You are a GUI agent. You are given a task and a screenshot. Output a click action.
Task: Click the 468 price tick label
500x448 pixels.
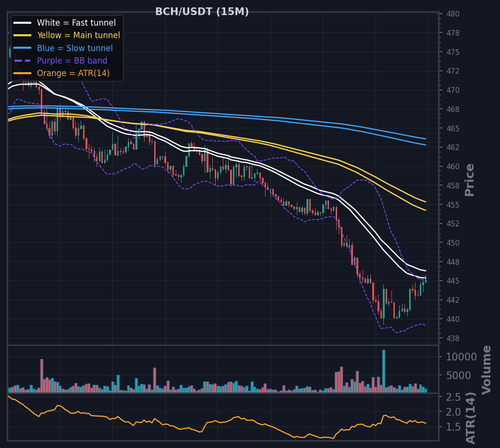click(453, 109)
